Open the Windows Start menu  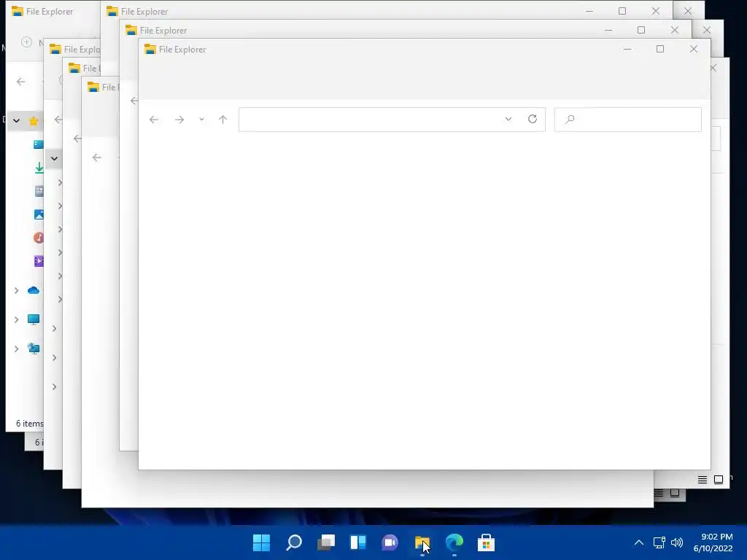point(261,542)
